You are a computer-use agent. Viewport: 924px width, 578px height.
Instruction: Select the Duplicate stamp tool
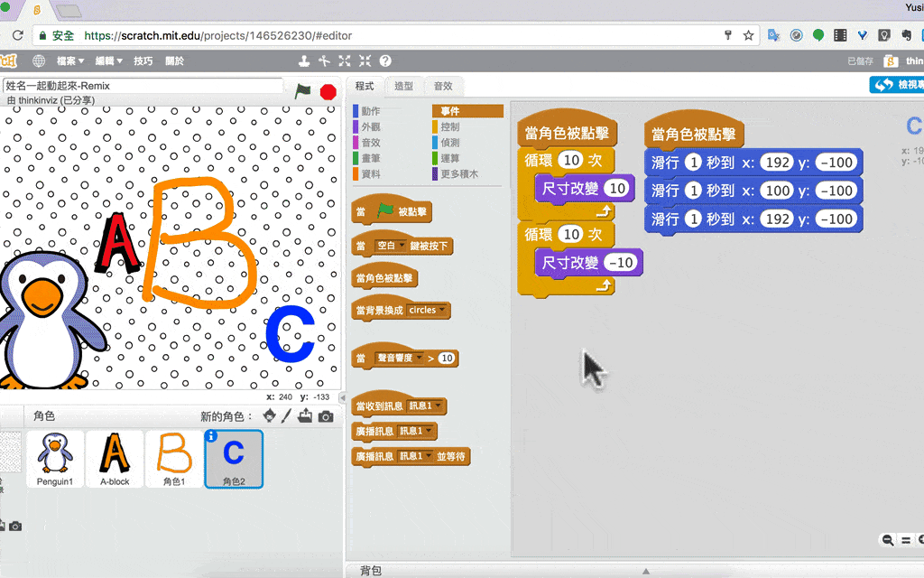[x=304, y=61]
